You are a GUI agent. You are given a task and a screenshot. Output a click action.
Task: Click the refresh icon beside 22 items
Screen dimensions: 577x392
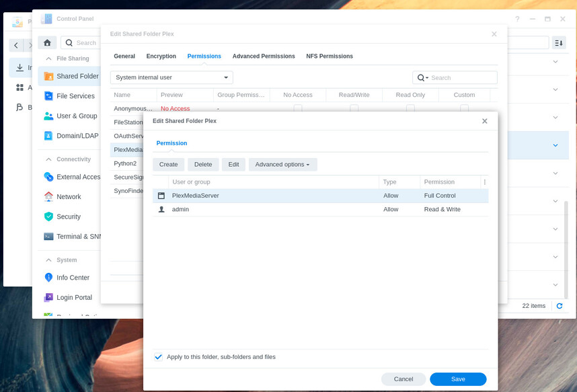[560, 306]
